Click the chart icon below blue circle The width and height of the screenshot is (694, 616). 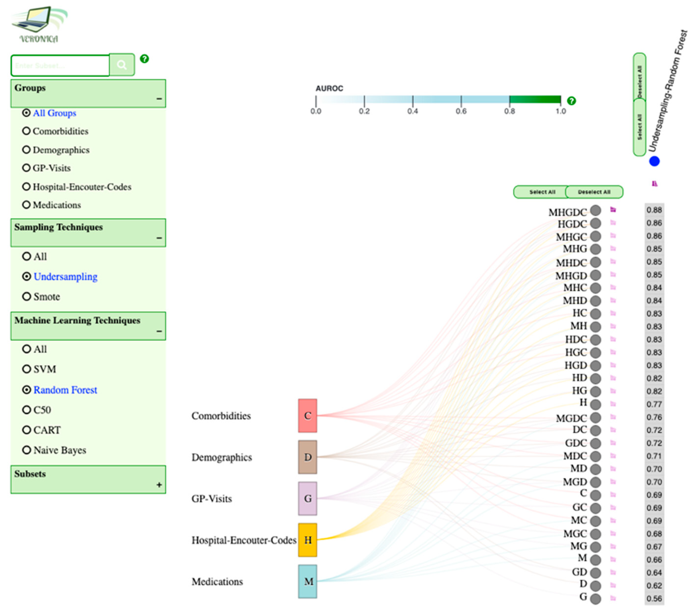(x=655, y=184)
